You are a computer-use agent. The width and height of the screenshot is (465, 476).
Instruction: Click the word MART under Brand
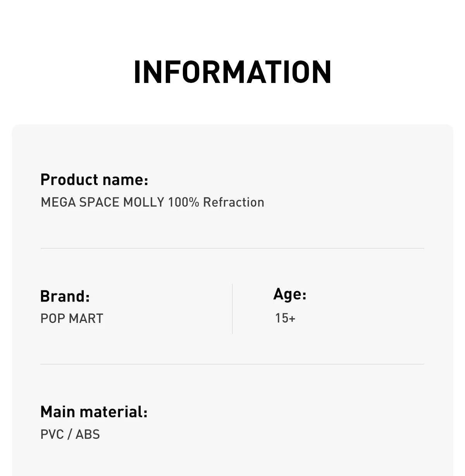point(86,319)
